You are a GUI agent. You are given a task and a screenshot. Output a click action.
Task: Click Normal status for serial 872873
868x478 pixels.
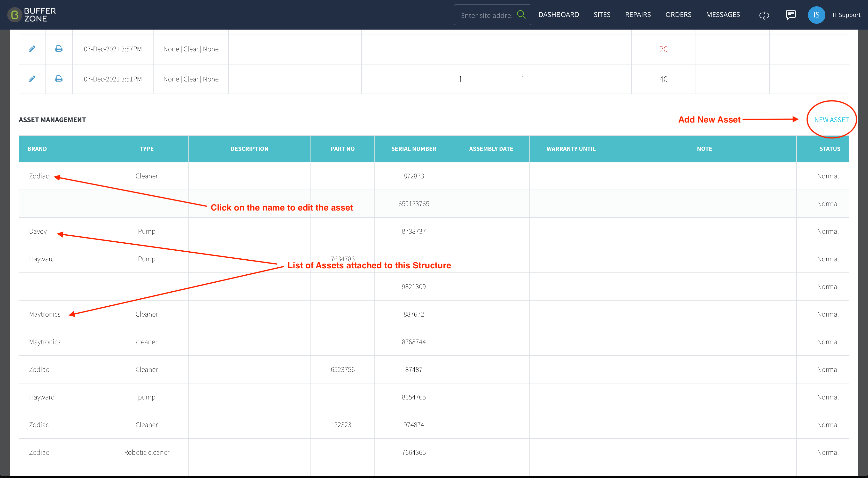[828, 176]
